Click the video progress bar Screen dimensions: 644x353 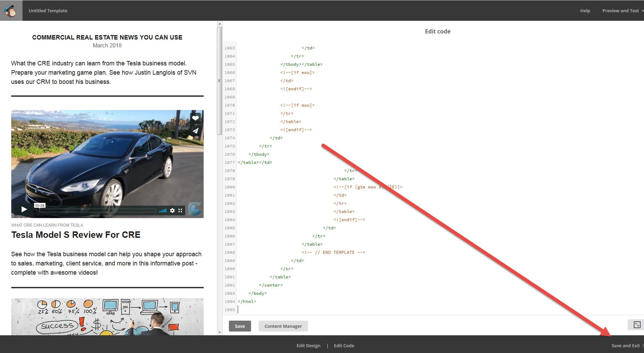click(98, 211)
